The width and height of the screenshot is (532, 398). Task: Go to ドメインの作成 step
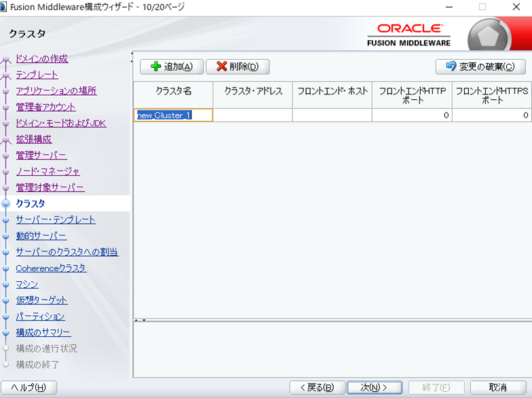41,59
